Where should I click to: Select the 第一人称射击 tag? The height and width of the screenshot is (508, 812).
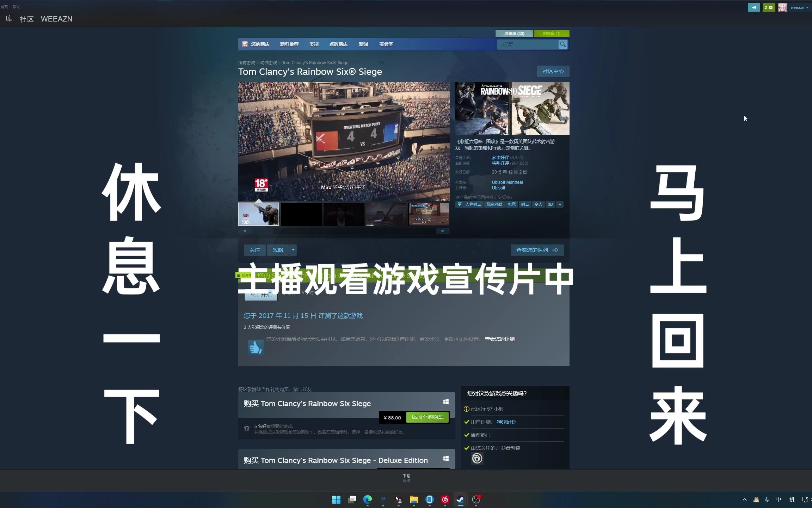(x=469, y=205)
